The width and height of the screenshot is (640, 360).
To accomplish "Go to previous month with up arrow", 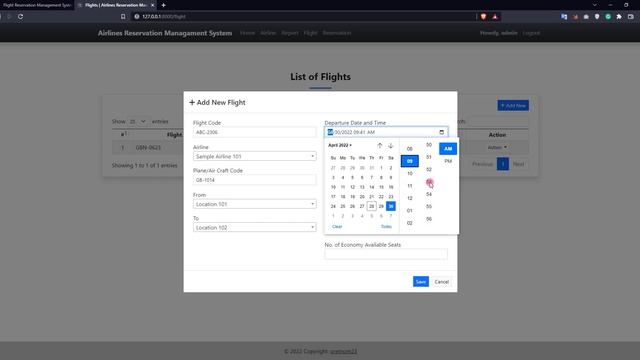I will [380, 145].
